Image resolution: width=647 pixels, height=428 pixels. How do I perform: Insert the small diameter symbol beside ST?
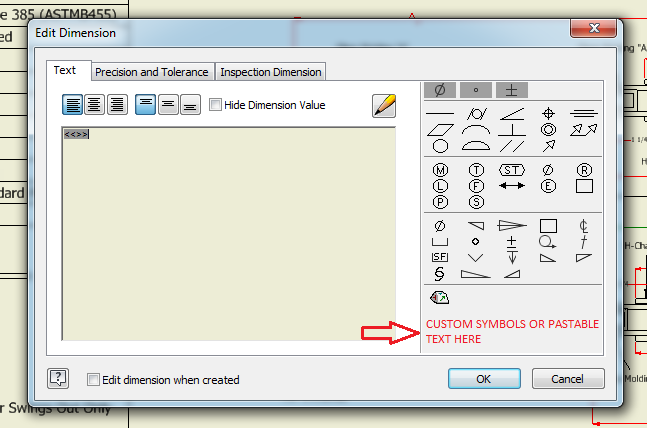pyautogui.click(x=548, y=170)
